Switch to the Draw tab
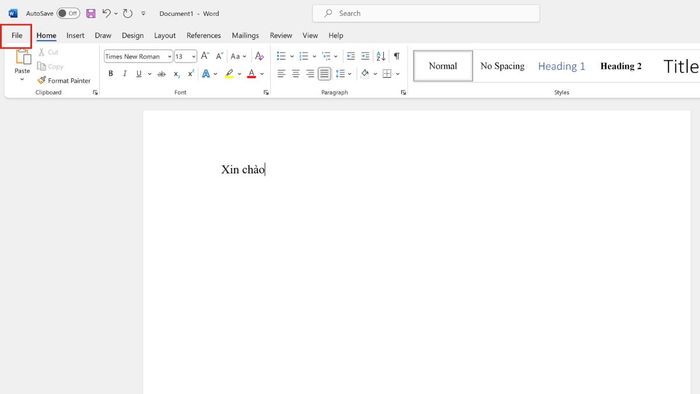This screenshot has width=700, height=394. pyautogui.click(x=103, y=36)
